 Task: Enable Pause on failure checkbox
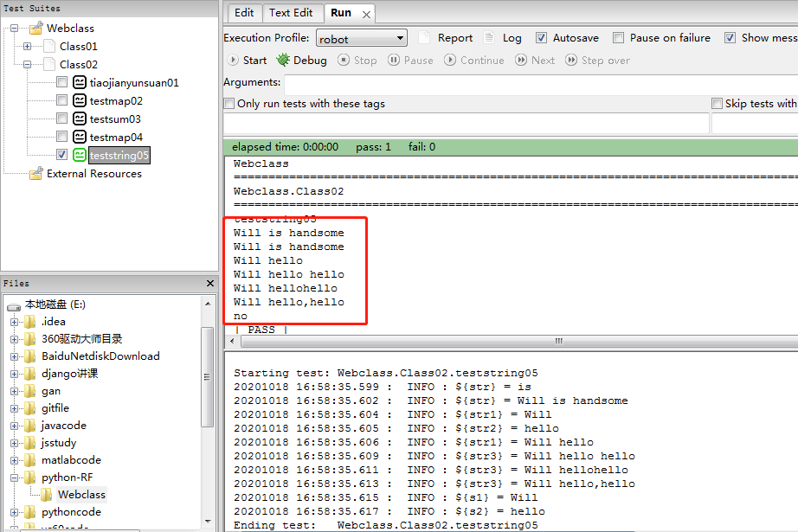point(618,38)
